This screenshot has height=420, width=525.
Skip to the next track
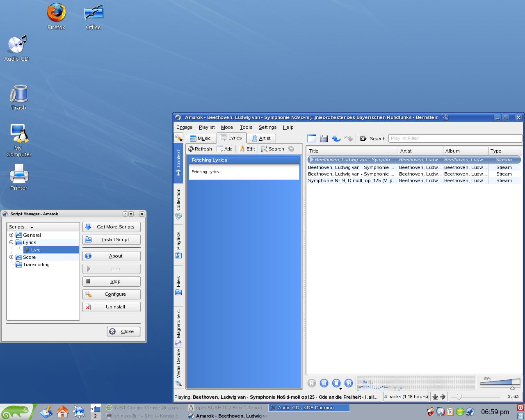click(349, 383)
